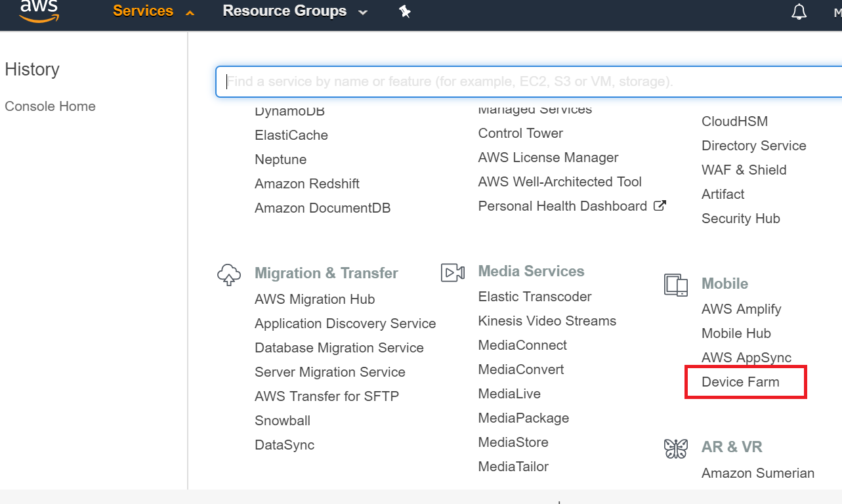This screenshot has height=504, width=842.
Task: Click the Media Services video icon
Action: (x=453, y=272)
